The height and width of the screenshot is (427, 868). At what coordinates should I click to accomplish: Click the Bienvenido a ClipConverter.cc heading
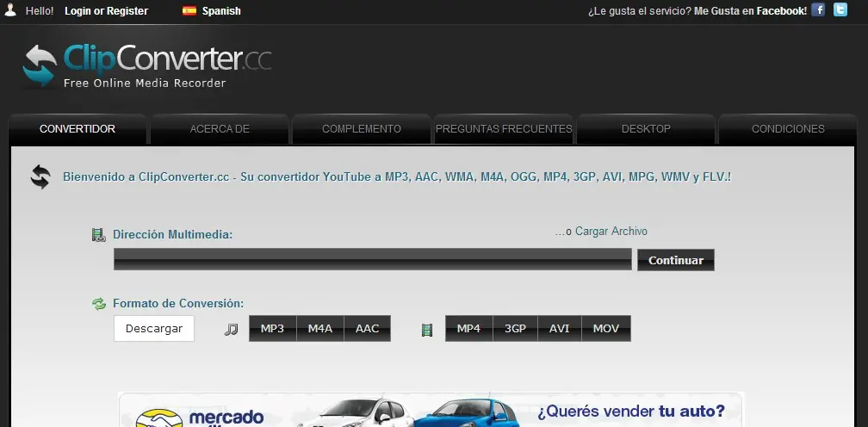click(397, 177)
